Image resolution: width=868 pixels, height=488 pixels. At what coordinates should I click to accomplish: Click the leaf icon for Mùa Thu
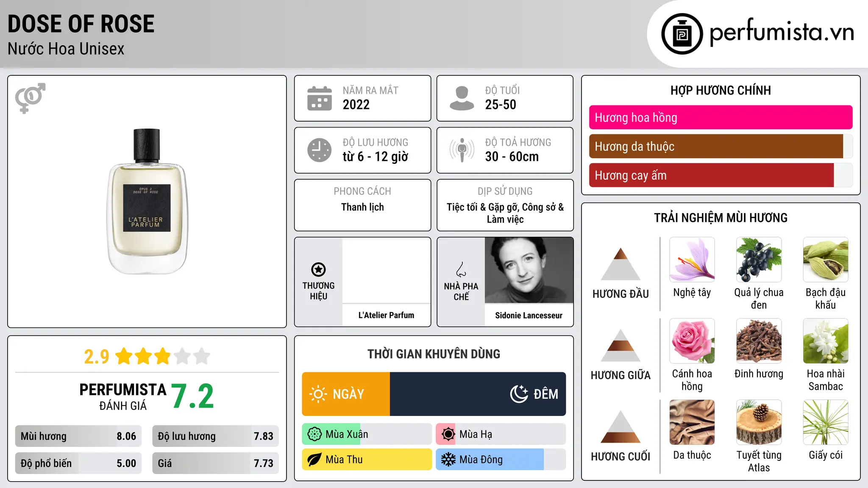pyautogui.click(x=314, y=460)
